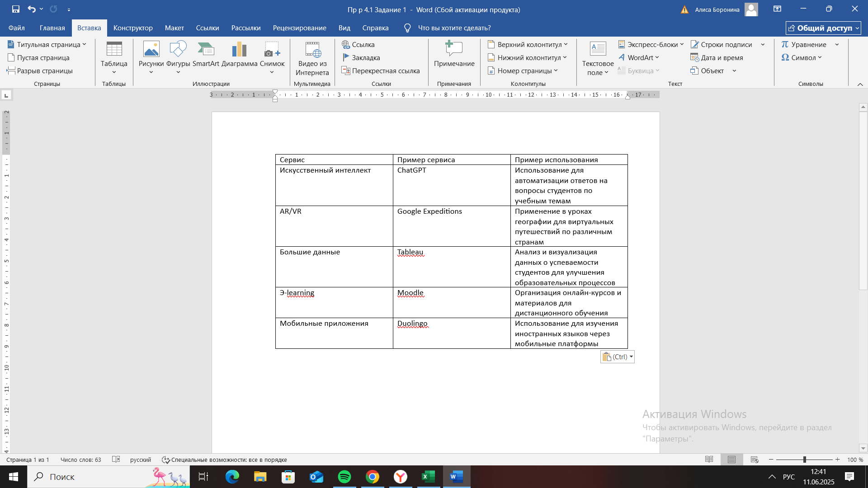Insert Видео из Интернета
The image size is (868, 488).
312,50
